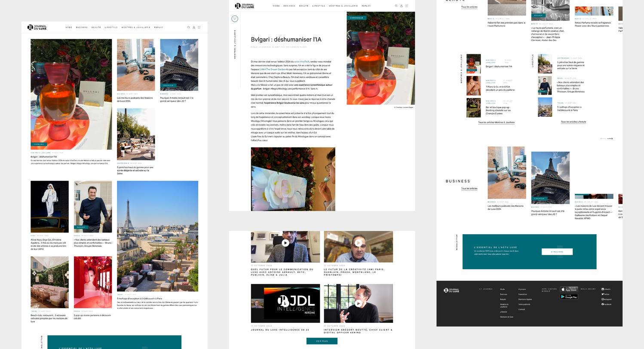The height and width of the screenshot is (349, 644).
Task: Open large Bvlgari perfume image on left page
Action: pyautogui.click(x=71, y=94)
